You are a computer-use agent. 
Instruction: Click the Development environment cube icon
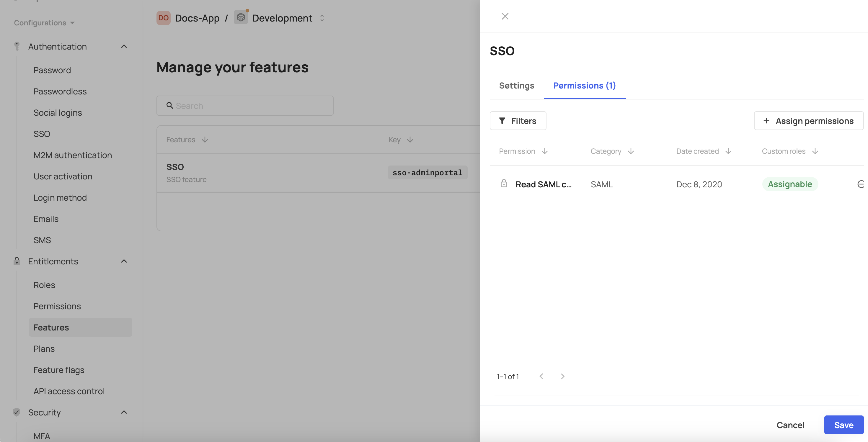241,18
